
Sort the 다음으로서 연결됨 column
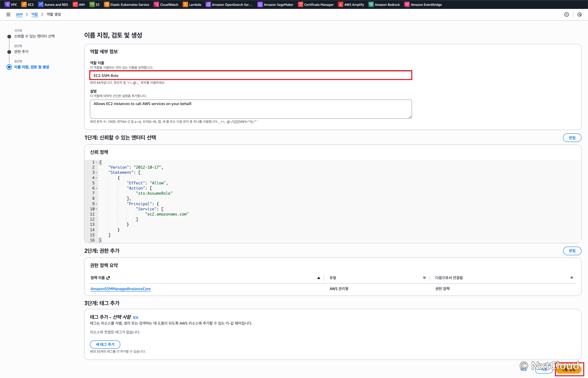[x=572, y=278]
